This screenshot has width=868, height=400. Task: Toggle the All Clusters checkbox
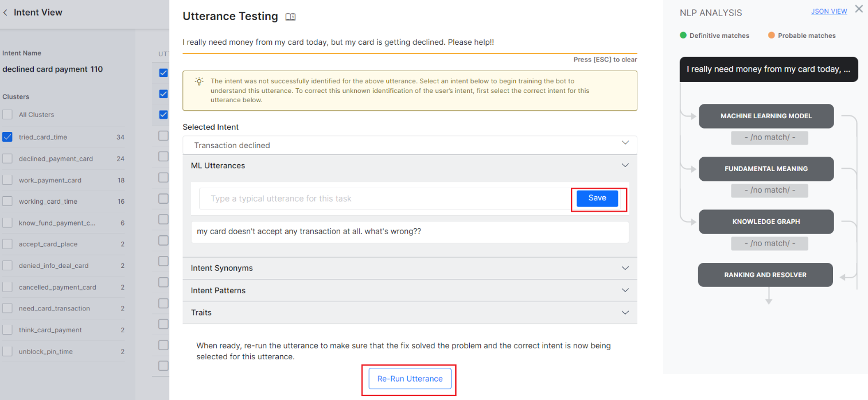click(7, 115)
